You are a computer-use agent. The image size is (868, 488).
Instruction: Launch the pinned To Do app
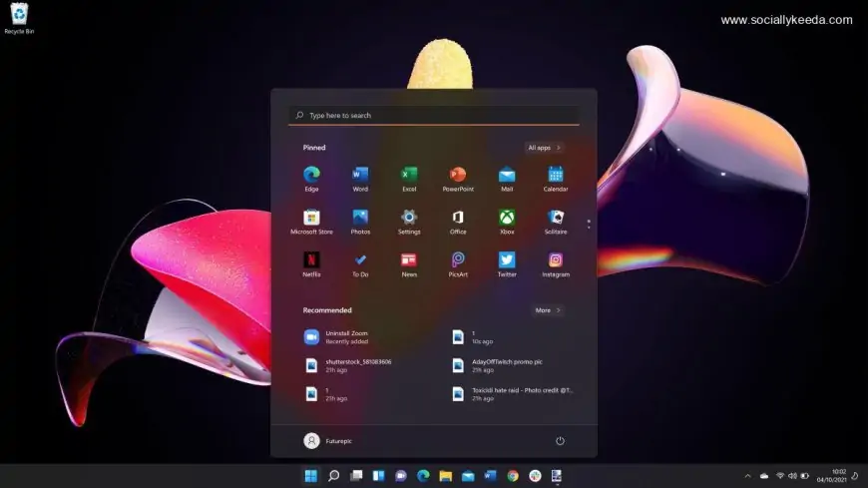tap(360, 264)
